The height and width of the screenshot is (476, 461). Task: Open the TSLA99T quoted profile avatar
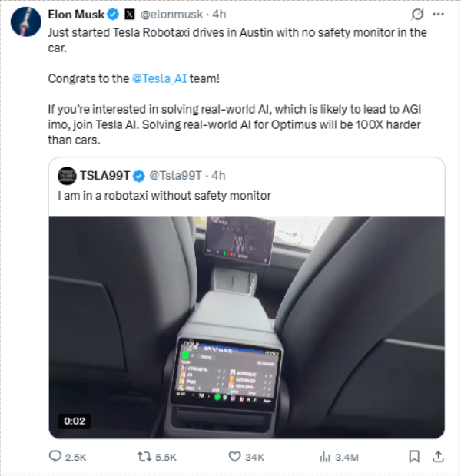click(x=67, y=175)
